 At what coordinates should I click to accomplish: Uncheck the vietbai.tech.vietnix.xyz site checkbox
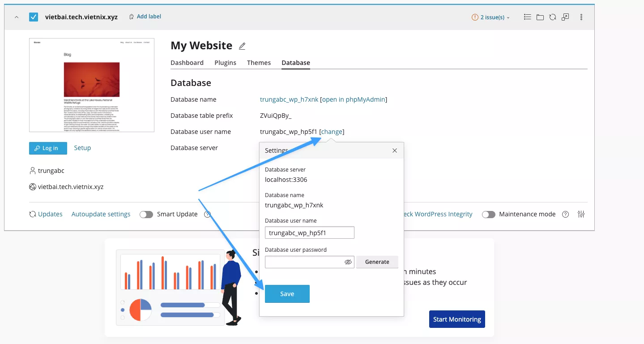[x=34, y=17]
